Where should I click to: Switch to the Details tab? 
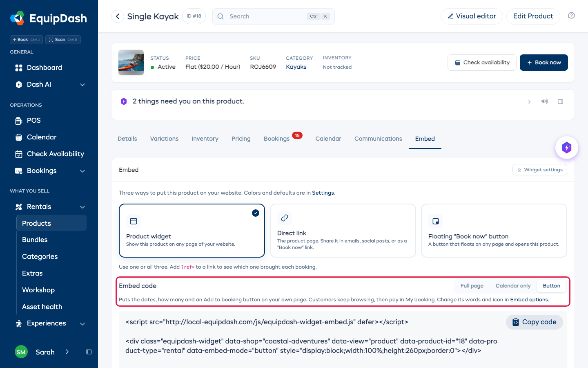coord(127,139)
